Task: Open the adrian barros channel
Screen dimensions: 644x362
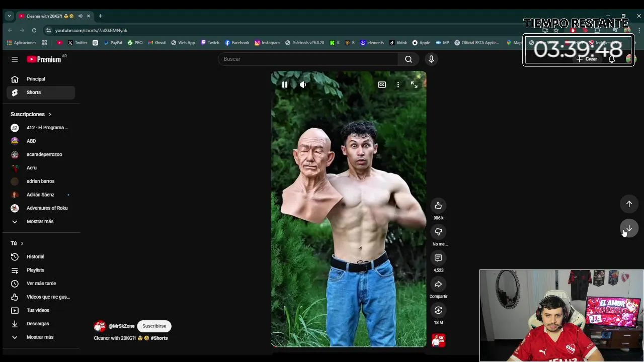Action: [41, 181]
